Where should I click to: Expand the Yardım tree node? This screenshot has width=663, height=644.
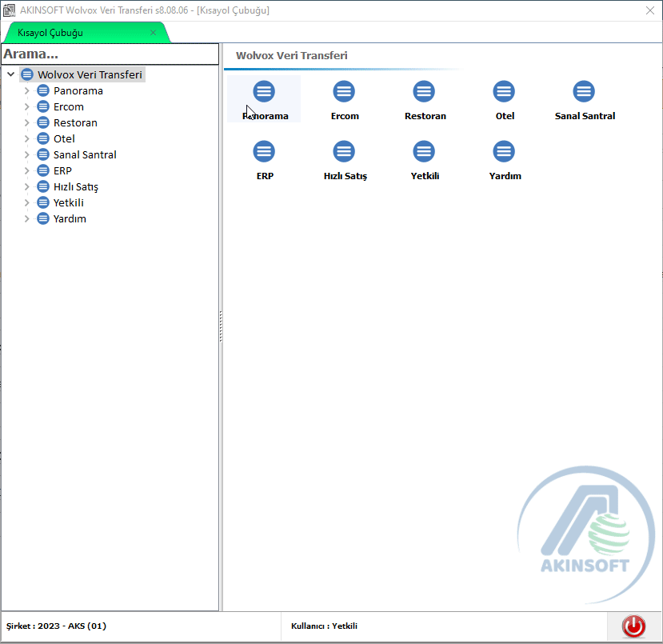click(x=26, y=219)
